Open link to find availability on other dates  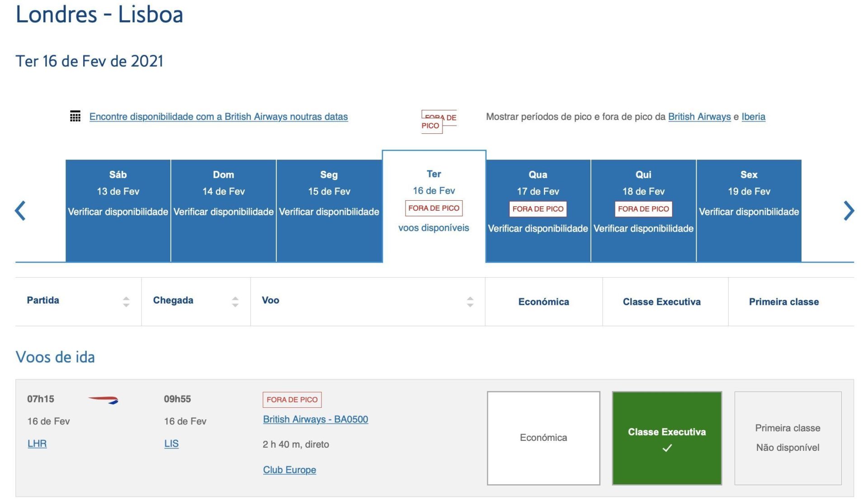[x=218, y=117]
